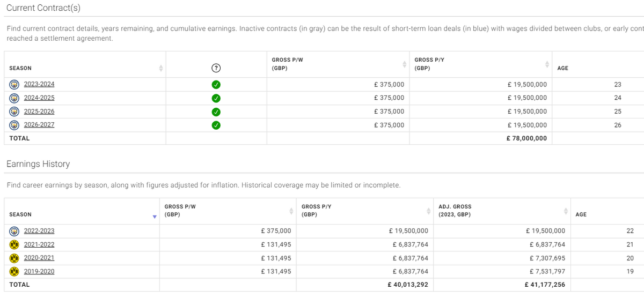Open the 2019-2020 season link
644x298 pixels.
point(39,271)
